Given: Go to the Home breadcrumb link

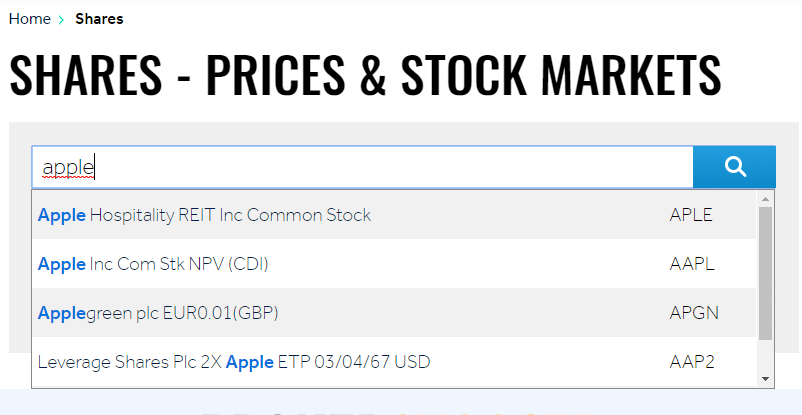Looking at the screenshot, I should [29, 19].
